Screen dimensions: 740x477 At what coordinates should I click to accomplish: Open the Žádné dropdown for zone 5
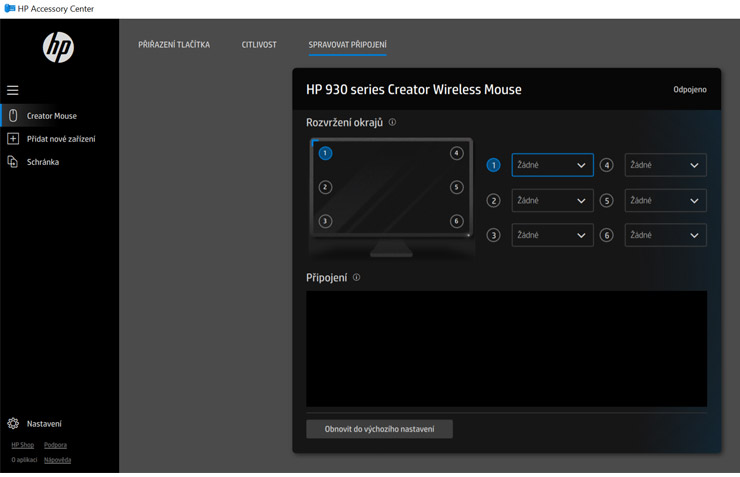pyautogui.click(x=666, y=201)
